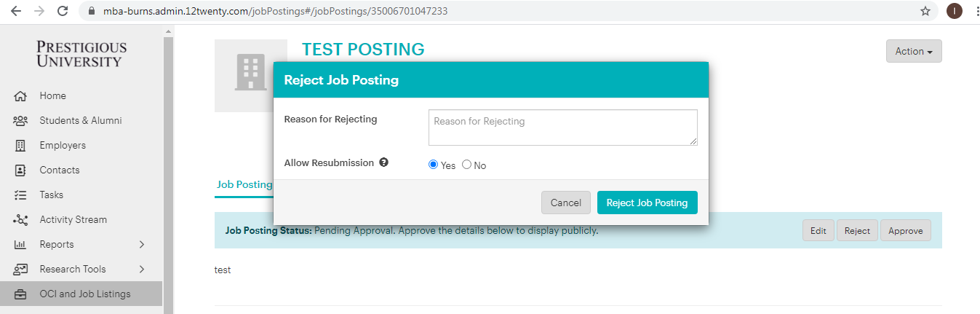Switch to the Job Posting tab

[x=244, y=185]
